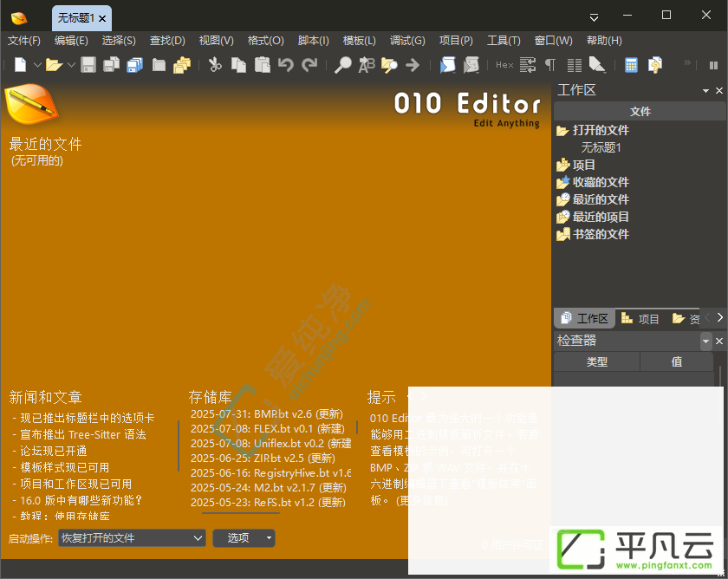This screenshot has width=728, height=579.
Task: Open news link 论坛现已开通
Action: click(x=54, y=452)
